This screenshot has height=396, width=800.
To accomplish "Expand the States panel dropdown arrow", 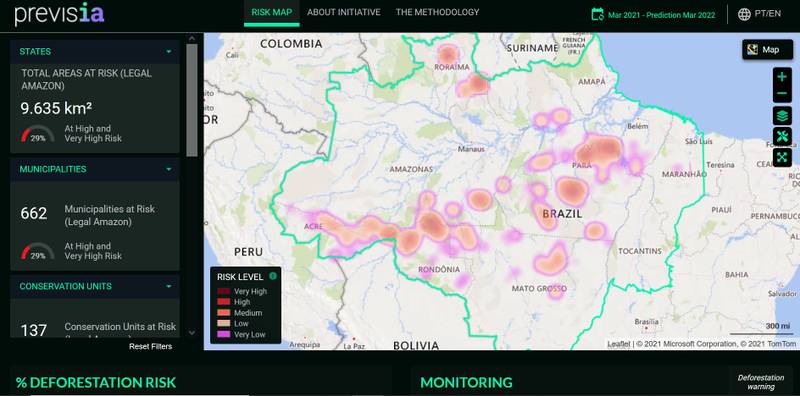I will coord(168,52).
